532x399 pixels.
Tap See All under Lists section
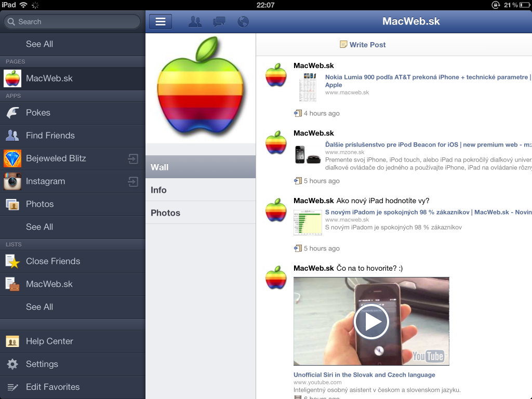coord(73,307)
